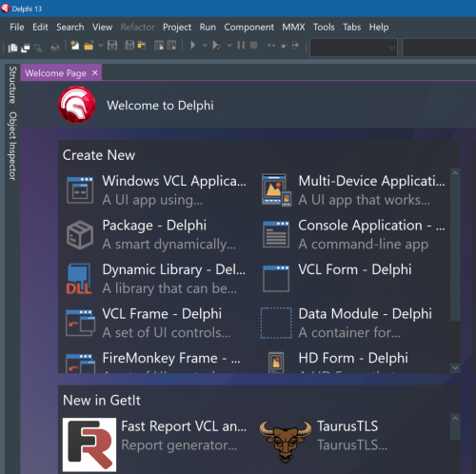476x474 pixels.
Task: Click the Run play icon
Action: point(192,45)
